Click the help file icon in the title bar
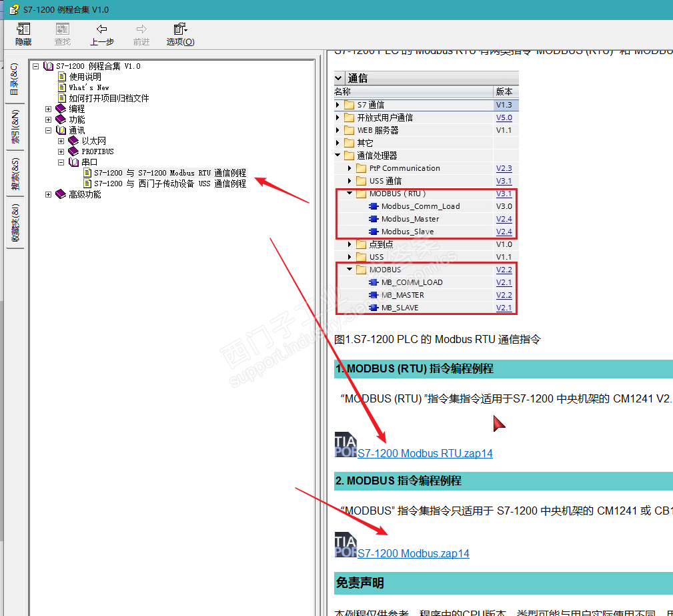Viewport: 673px width, 616px height. [x=14, y=9]
